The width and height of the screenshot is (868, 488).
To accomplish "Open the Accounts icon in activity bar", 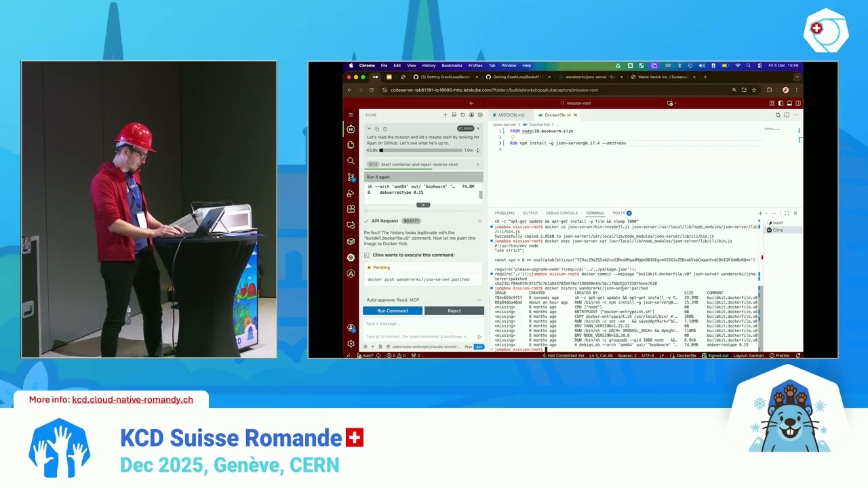I will (x=351, y=328).
